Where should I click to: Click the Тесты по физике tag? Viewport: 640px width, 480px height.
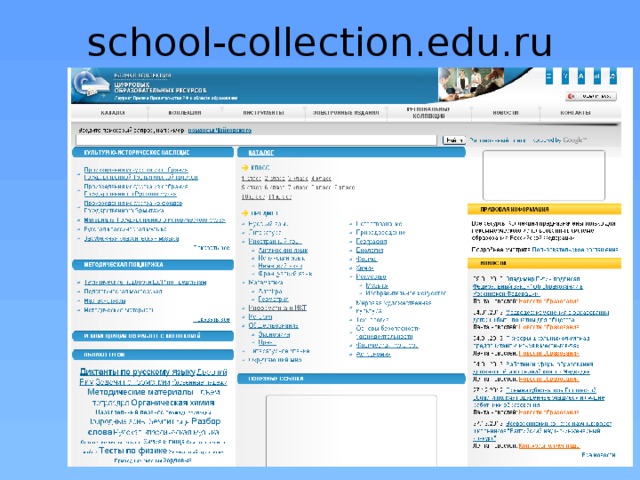pyautogui.click(x=133, y=451)
